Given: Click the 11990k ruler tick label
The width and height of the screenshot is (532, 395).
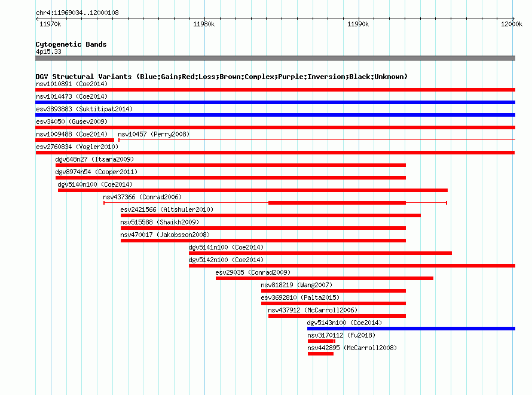Looking at the screenshot, I should tap(358, 24).
